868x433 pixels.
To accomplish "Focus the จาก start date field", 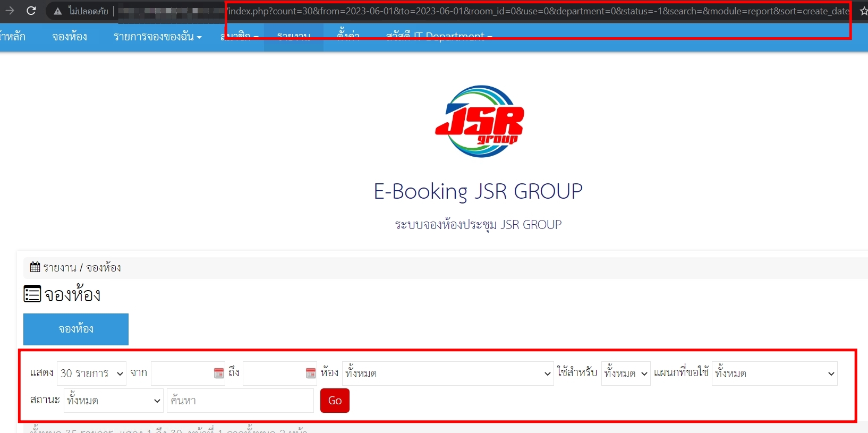I will click(188, 373).
